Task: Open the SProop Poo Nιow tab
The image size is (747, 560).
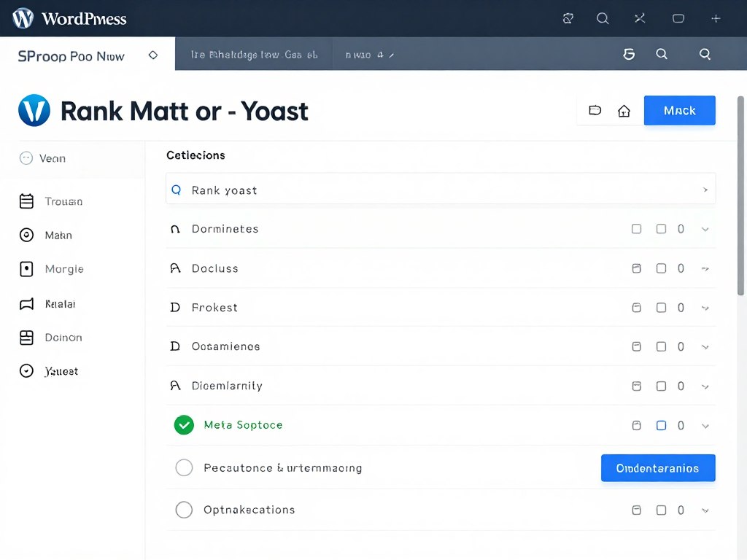Action: [88, 54]
